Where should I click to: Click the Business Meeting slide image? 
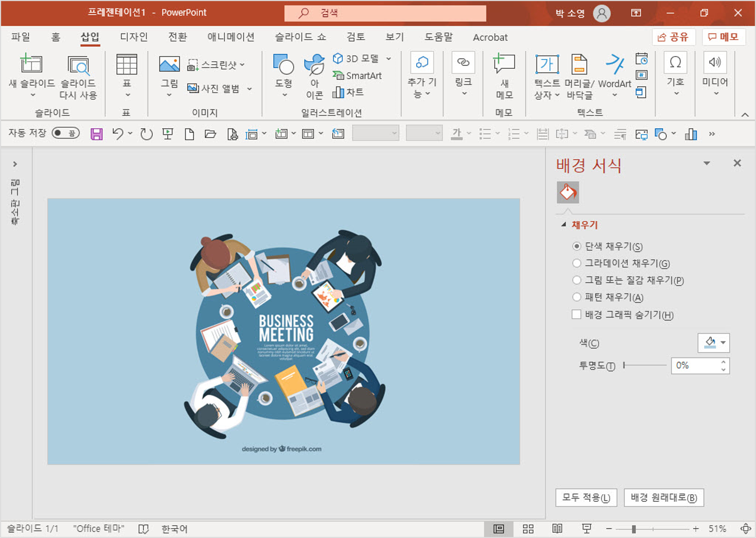click(284, 331)
